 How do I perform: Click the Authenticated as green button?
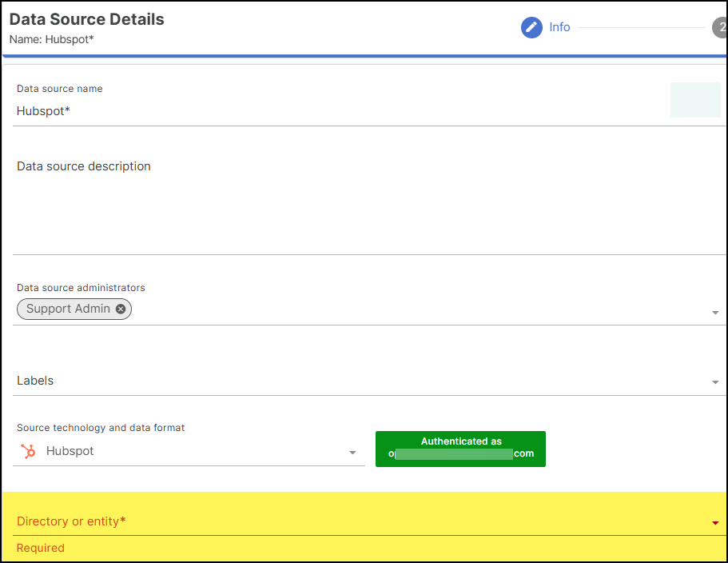coord(460,449)
